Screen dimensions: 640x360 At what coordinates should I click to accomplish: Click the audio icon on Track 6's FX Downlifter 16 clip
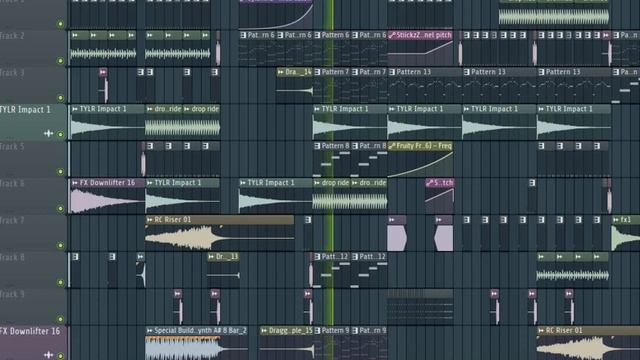pos(75,183)
